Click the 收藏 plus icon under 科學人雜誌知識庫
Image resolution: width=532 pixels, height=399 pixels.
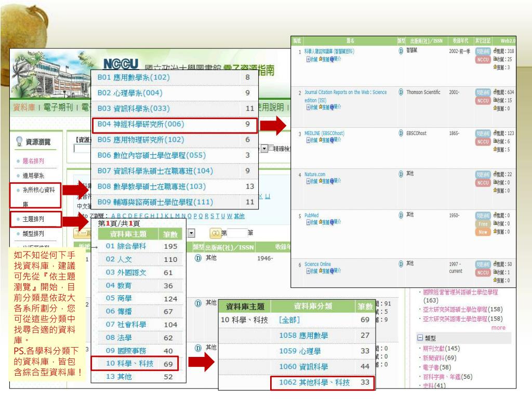[308, 59]
